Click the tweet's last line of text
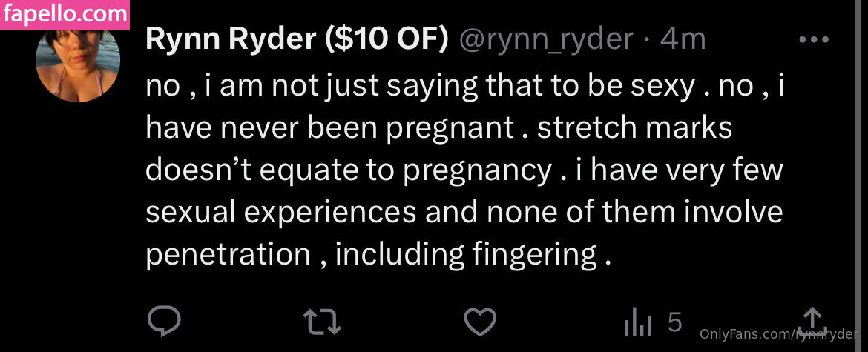868x352 pixels. pos(378,255)
